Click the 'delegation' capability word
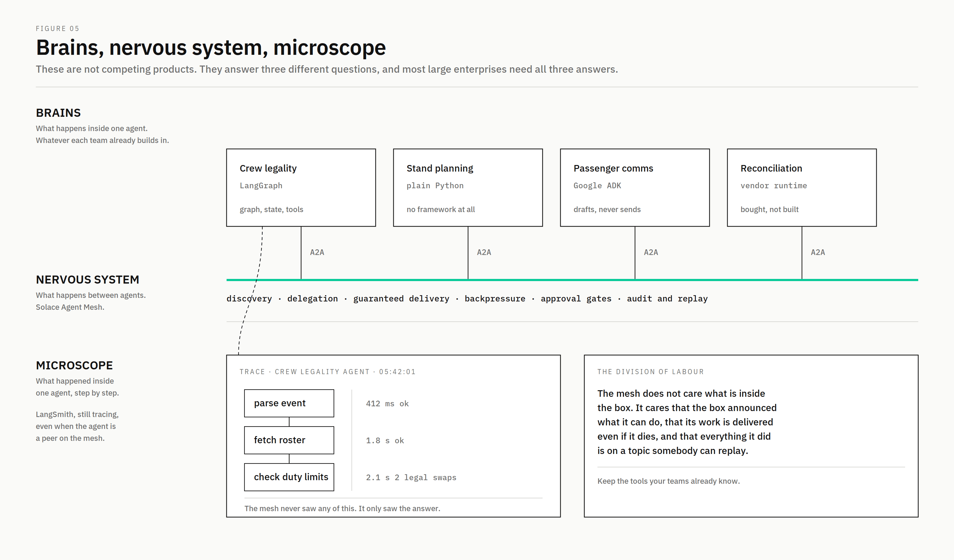The width and height of the screenshot is (954, 560). [x=313, y=299]
